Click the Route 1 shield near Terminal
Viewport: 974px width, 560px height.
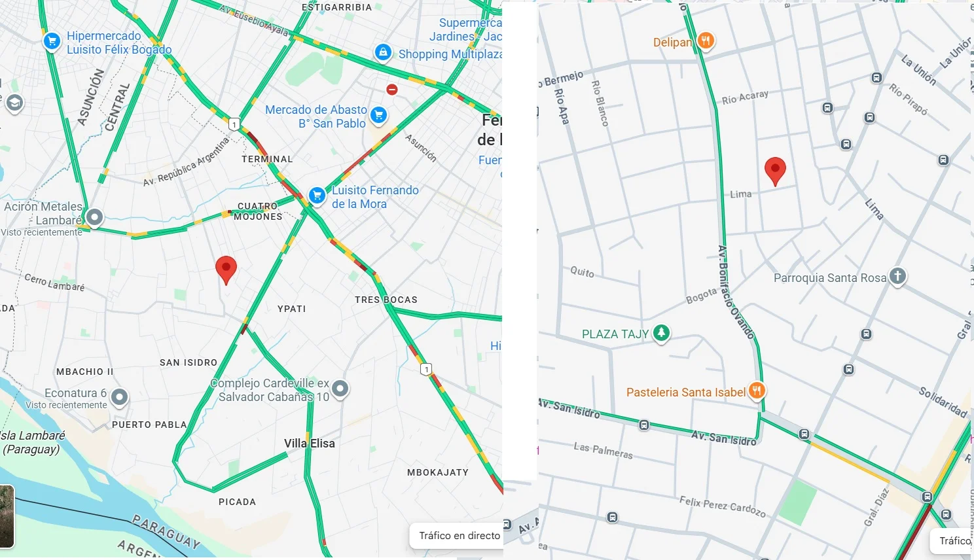tap(234, 124)
